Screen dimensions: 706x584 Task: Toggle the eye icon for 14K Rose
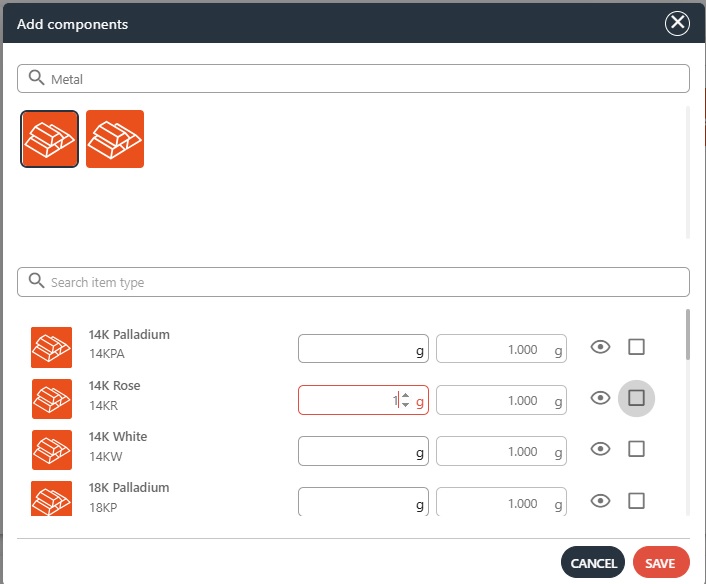[x=600, y=398]
